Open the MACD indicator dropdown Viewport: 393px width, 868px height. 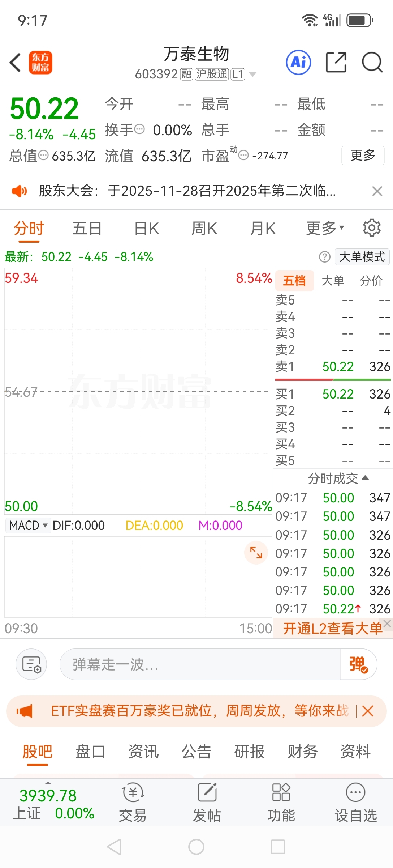coord(28,525)
